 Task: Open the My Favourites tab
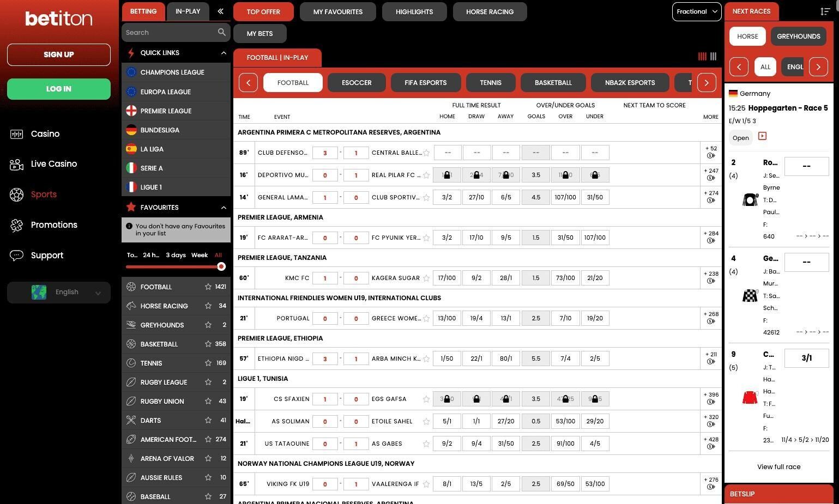point(338,11)
